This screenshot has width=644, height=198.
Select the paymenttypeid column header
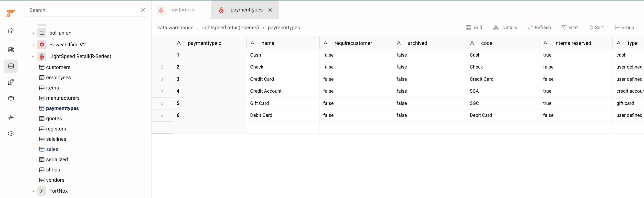pyautogui.click(x=210, y=43)
